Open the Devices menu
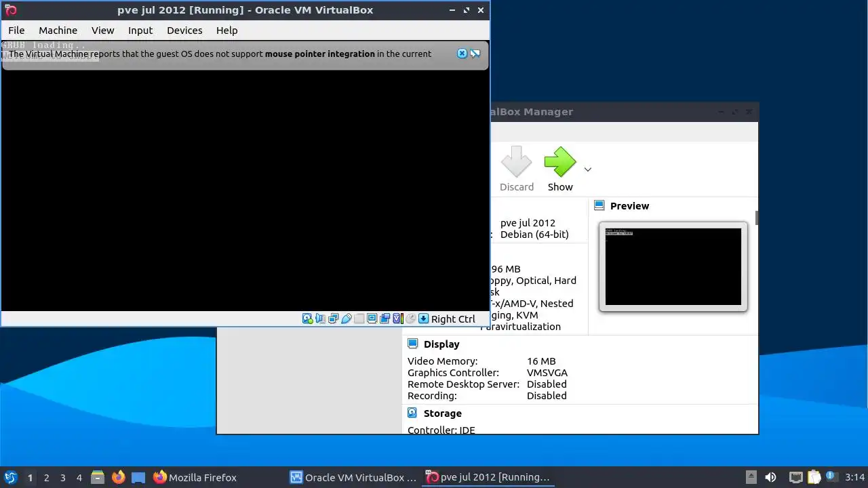Viewport: 868px width, 488px height. (x=184, y=30)
